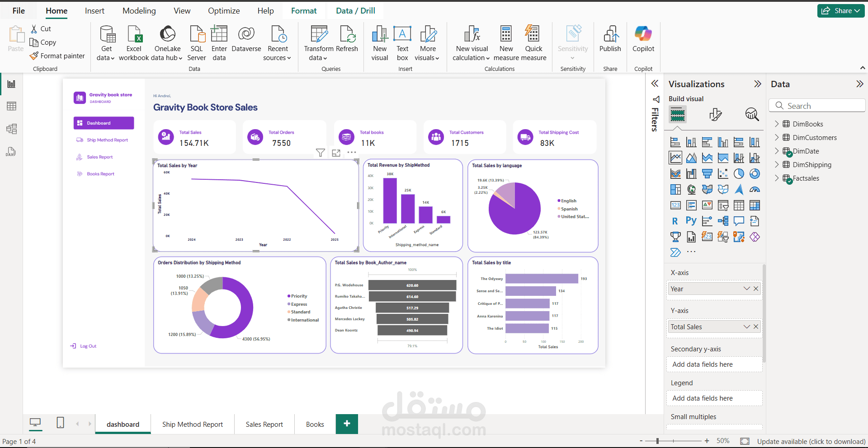Choose the Python visual icon

click(691, 221)
